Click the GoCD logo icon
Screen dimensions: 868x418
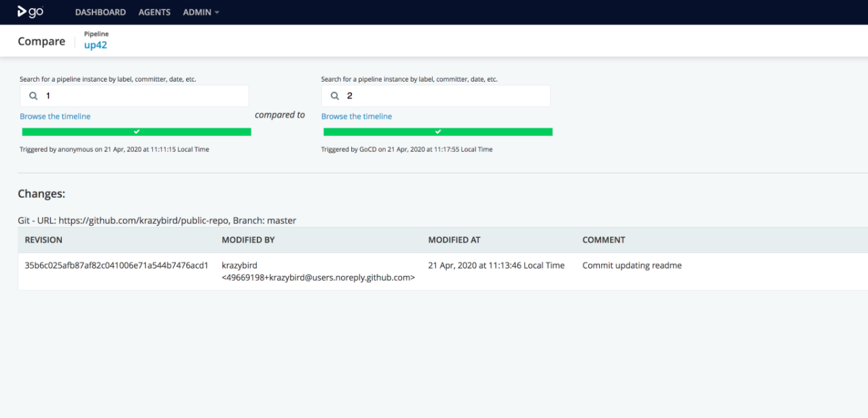[x=31, y=12]
